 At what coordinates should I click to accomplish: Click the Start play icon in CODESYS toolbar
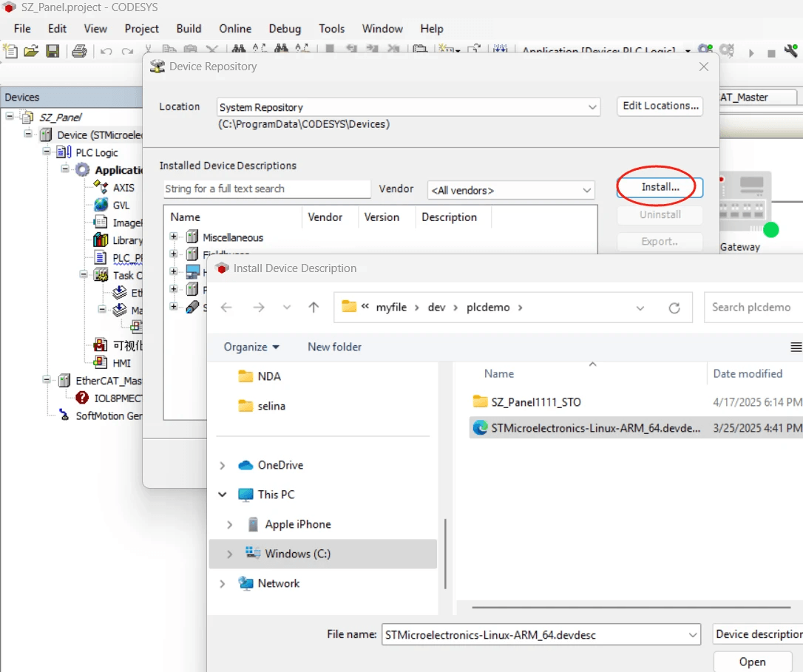[x=751, y=52]
